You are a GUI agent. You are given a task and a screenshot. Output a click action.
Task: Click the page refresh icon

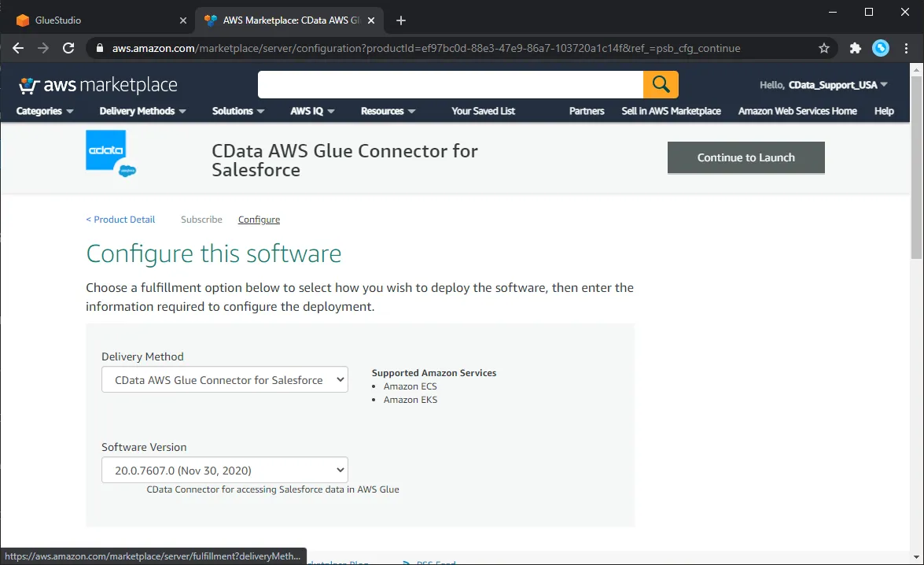pos(68,48)
